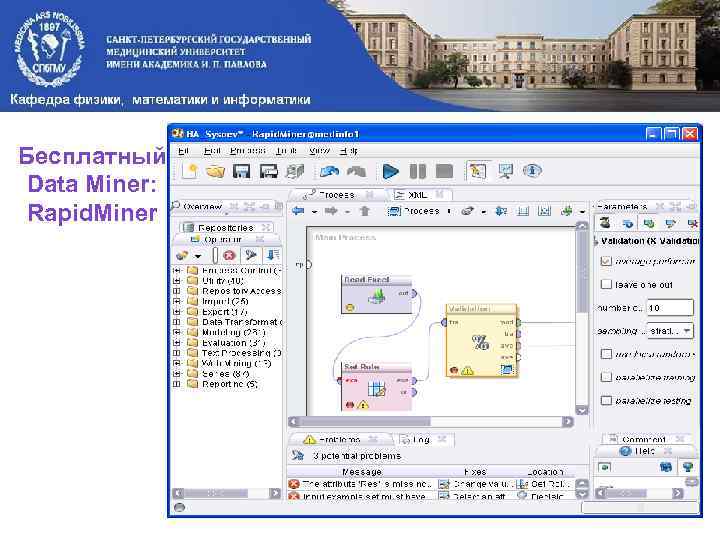
Task: Click the warning triangle on Set Role operator
Action: (x=363, y=405)
